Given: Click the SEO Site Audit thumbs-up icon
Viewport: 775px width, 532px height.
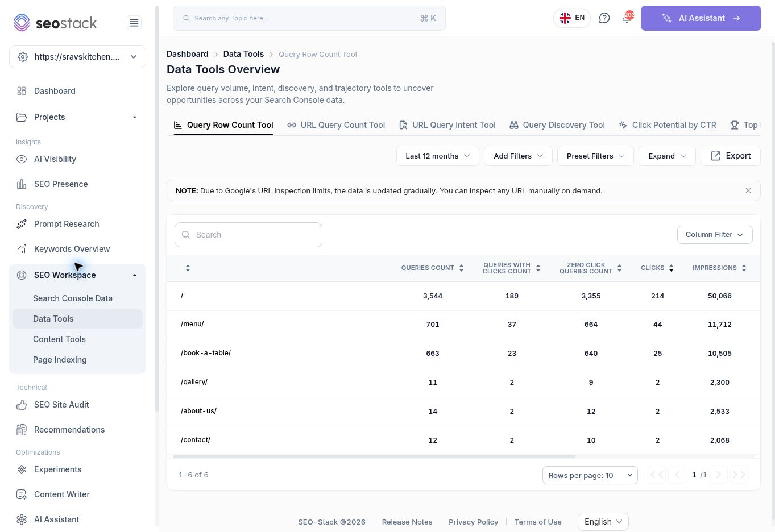Looking at the screenshot, I should point(22,405).
